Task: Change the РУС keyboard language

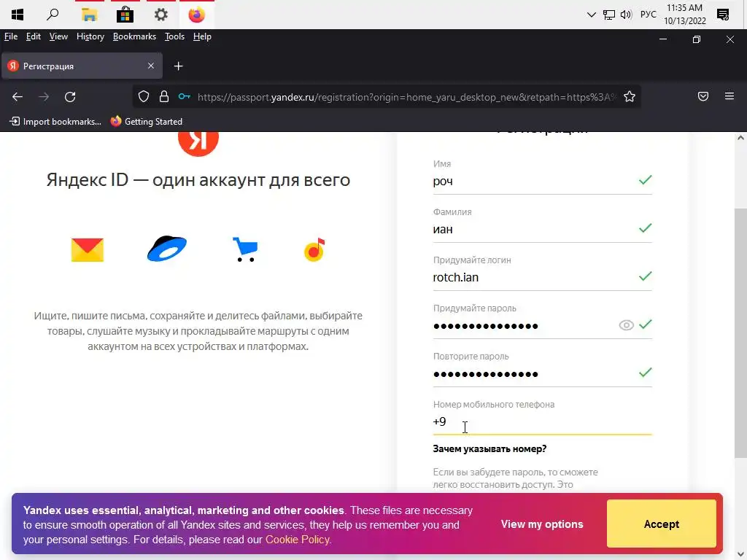Action: [x=648, y=15]
